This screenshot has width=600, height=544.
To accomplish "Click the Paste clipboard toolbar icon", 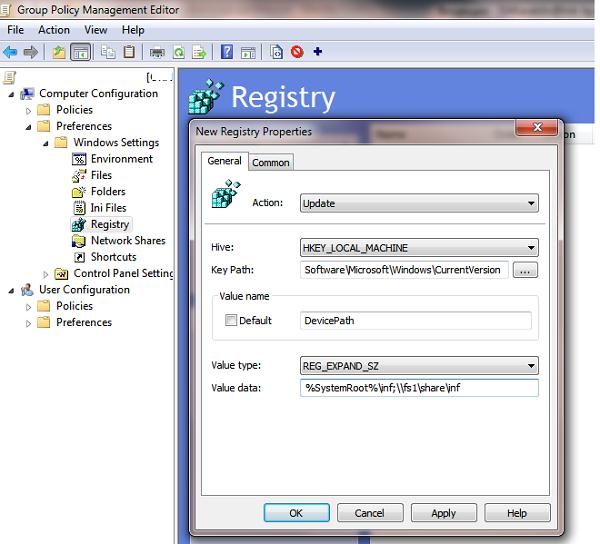I will (130, 52).
